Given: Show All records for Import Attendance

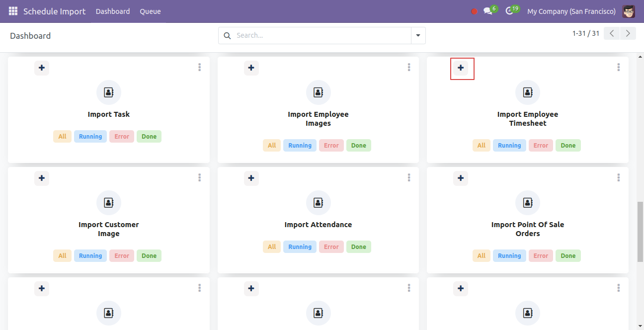Looking at the screenshot, I should 272,247.
